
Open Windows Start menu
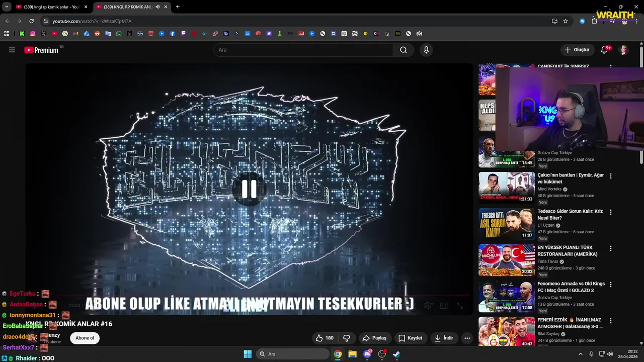[248, 354]
